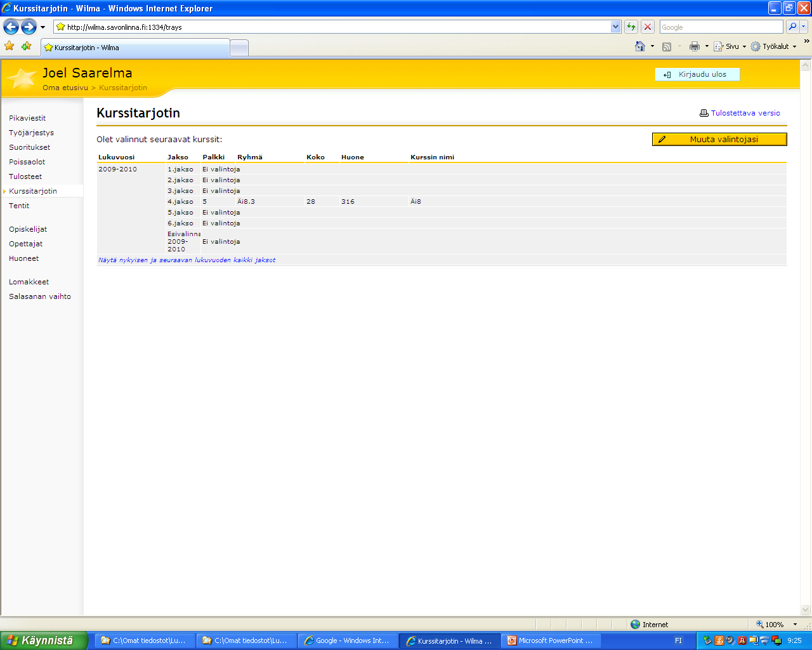812x650 pixels.
Task: Open Tulosteet in the sidebar
Action: coord(25,176)
